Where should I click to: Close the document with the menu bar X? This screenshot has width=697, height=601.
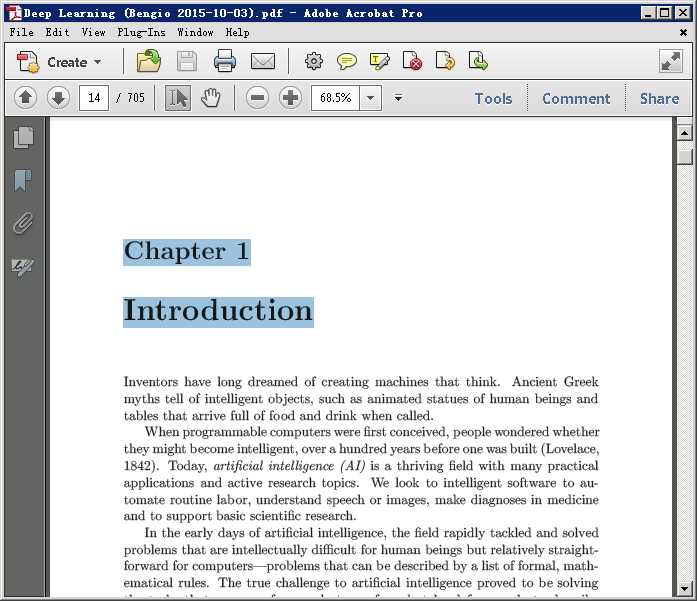point(683,32)
